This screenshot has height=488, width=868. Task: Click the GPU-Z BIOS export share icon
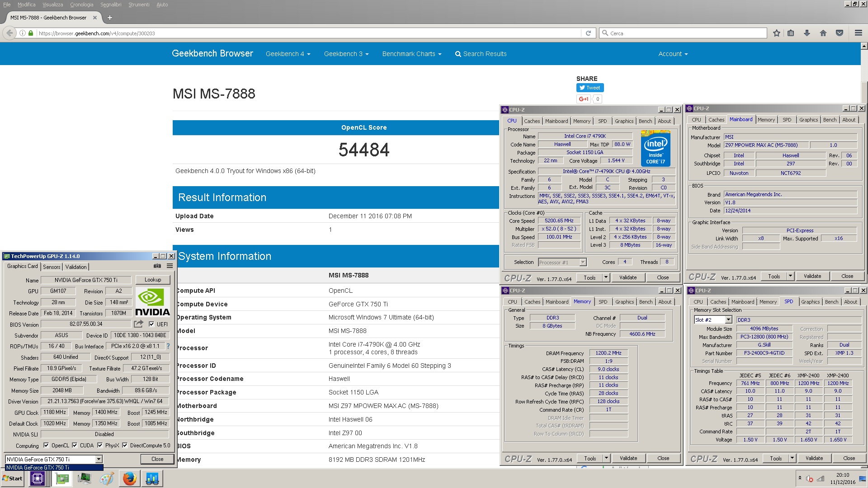139,324
